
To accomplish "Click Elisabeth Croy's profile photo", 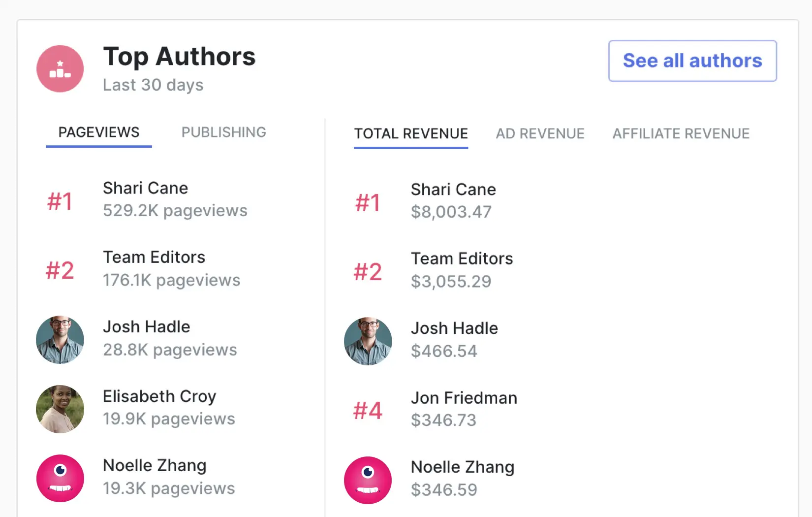I will [60, 409].
